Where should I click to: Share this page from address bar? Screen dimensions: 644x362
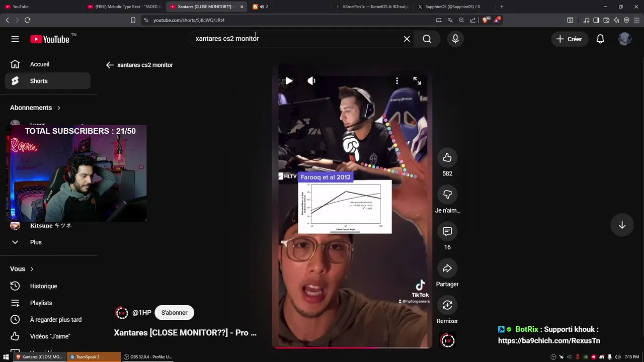[473, 20]
